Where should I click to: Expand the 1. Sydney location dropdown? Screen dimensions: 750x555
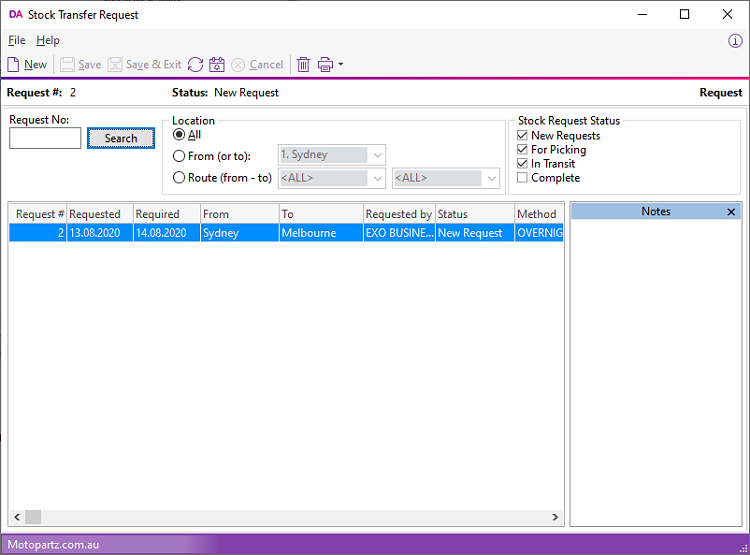377,155
